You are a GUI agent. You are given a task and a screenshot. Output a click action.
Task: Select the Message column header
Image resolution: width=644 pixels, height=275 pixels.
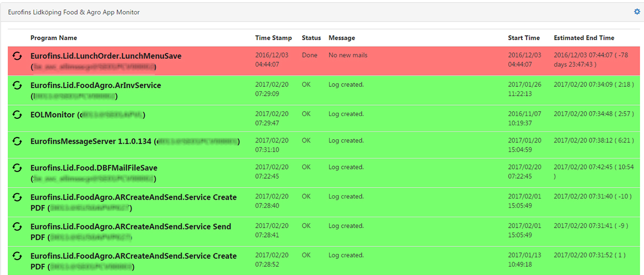[x=342, y=38]
